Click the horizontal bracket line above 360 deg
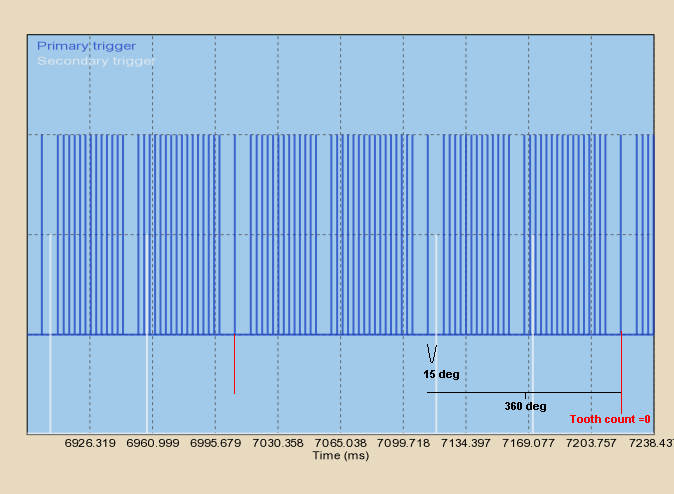The image size is (674, 494). pyautogui.click(x=524, y=393)
